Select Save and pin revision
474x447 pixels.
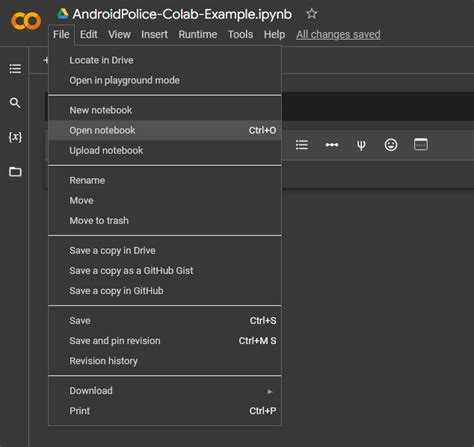point(165,341)
